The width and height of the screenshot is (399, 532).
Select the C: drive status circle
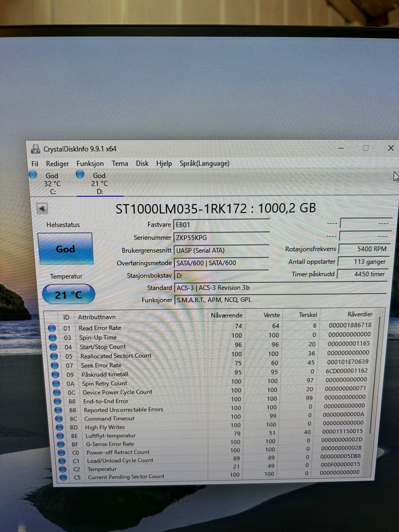[33, 175]
